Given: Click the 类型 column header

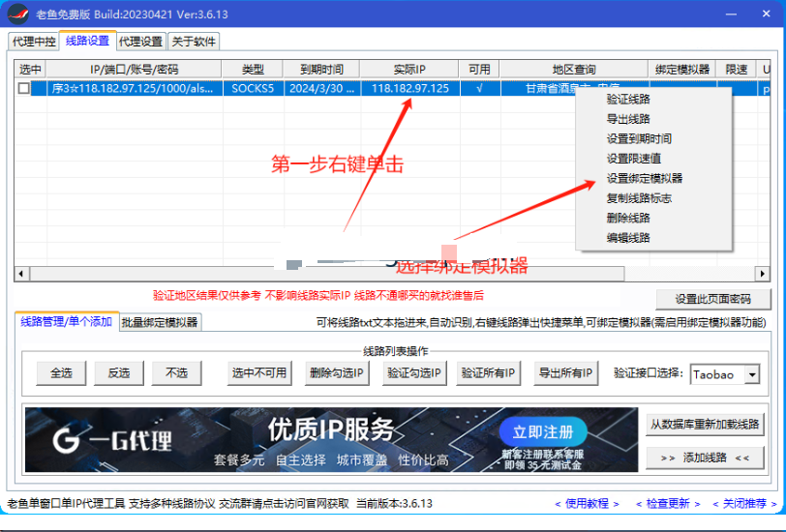Looking at the screenshot, I should [x=253, y=69].
